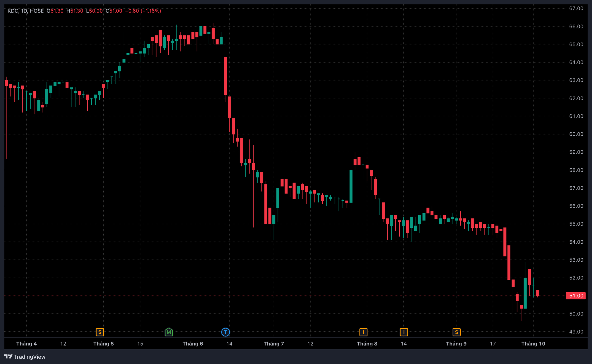The width and height of the screenshot is (592, 364).
Task: Click the 54.00 price axis label
Action: (576, 242)
